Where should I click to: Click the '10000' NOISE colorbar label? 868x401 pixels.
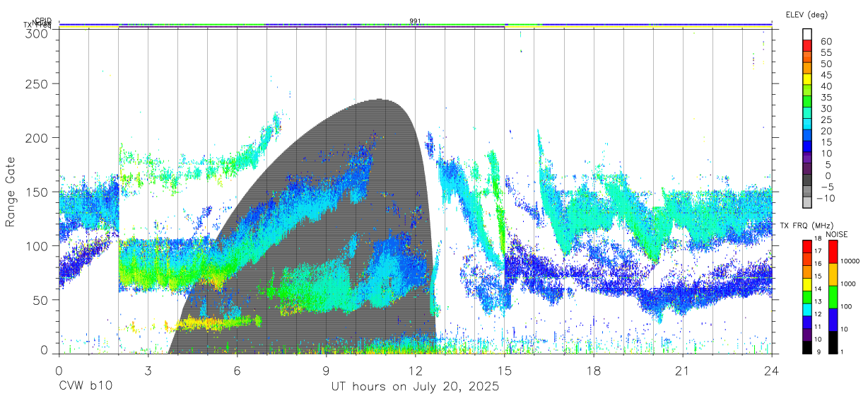click(850, 261)
